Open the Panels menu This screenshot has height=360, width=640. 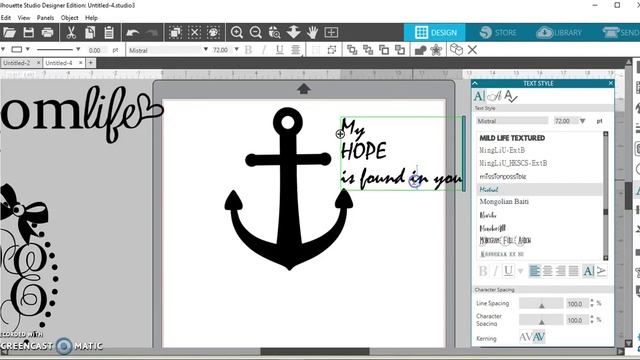45,18
